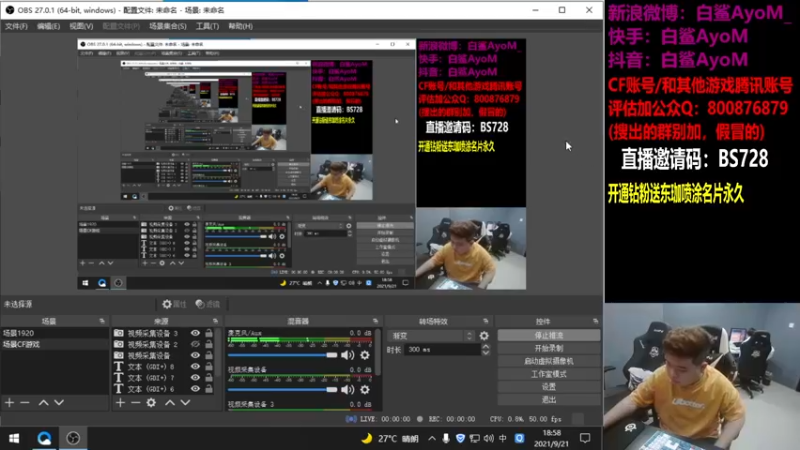Click the 停止推流 button

548,335
